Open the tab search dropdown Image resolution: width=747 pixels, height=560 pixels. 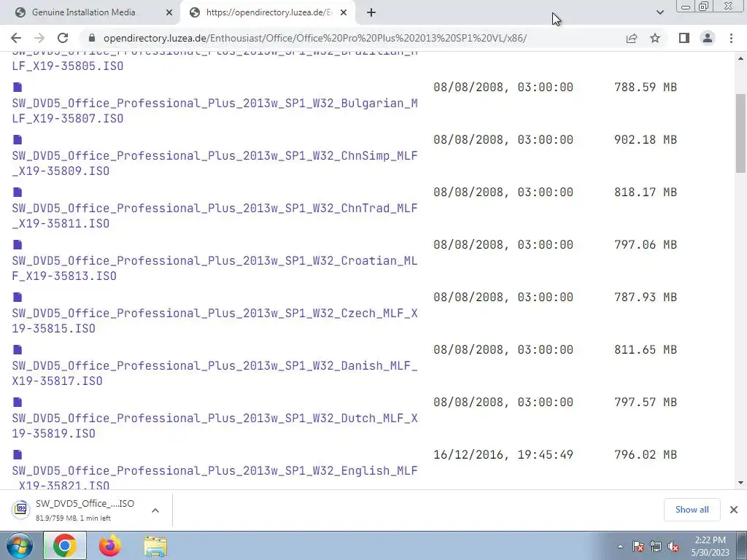pyautogui.click(x=659, y=12)
